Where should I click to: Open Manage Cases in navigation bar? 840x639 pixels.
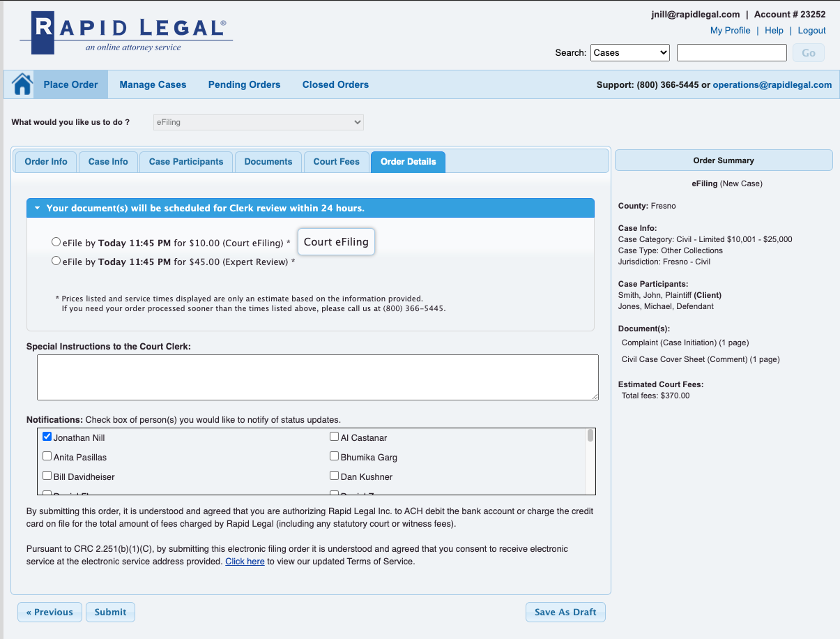pos(153,84)
